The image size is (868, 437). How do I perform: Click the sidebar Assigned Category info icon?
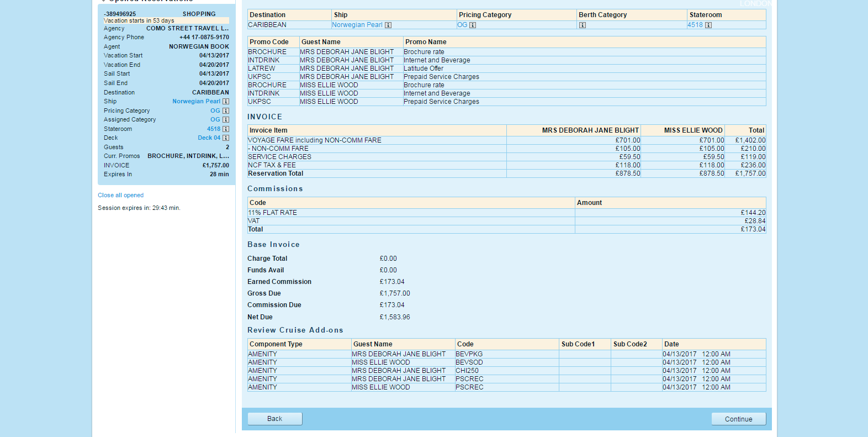pos(226,120)
